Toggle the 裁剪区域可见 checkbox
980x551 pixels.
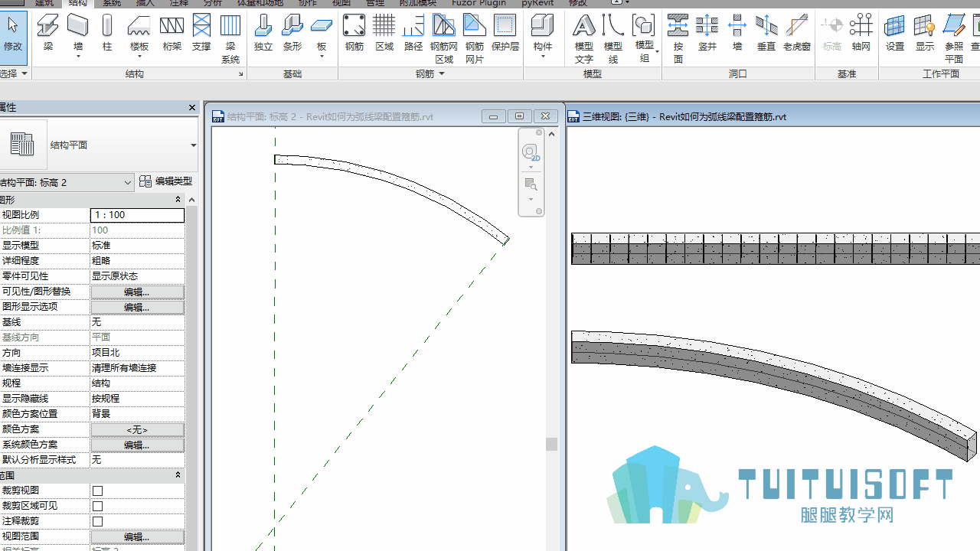[97, 506]
